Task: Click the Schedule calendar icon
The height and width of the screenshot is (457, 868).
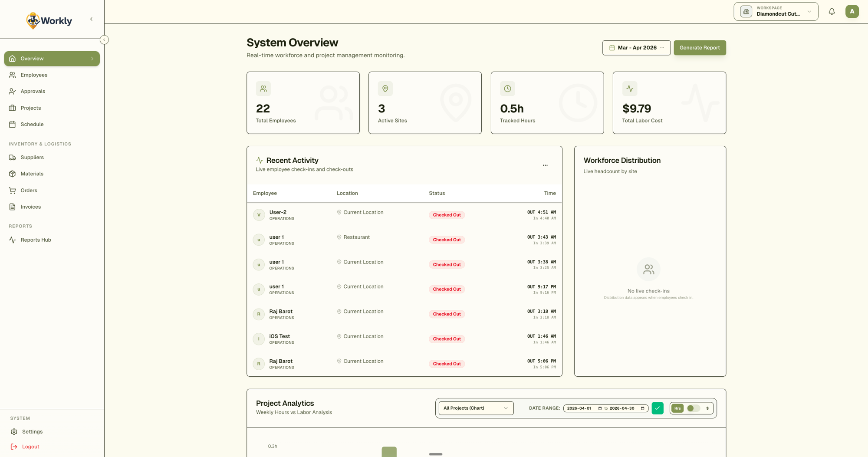Action: point(13,124)
